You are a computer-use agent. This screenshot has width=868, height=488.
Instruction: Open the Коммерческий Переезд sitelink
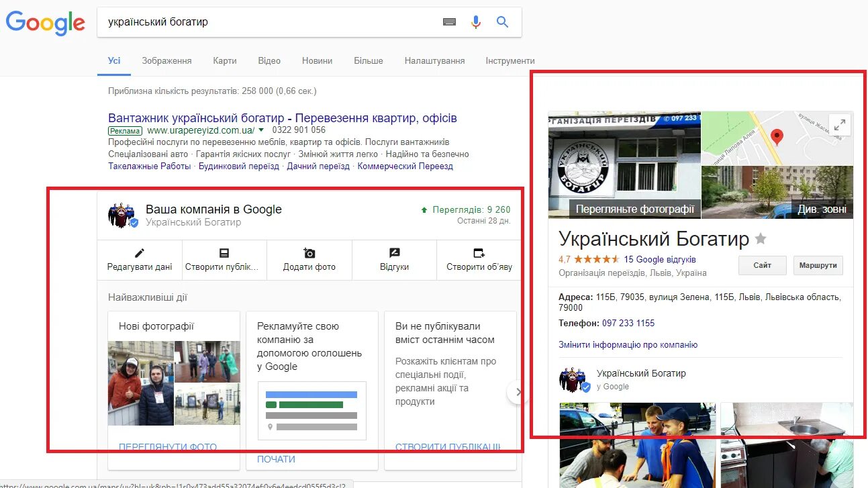click(405, 166)
